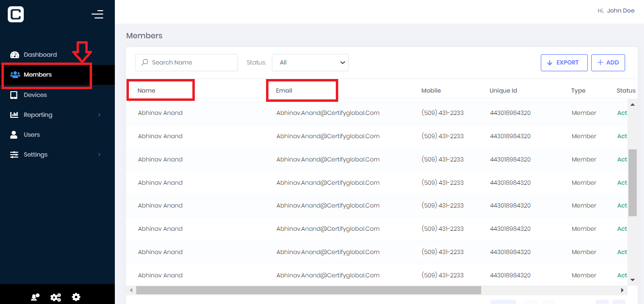Click the ADD member button
The width and height of the screenshot is (644, 304).
[608, 63]
